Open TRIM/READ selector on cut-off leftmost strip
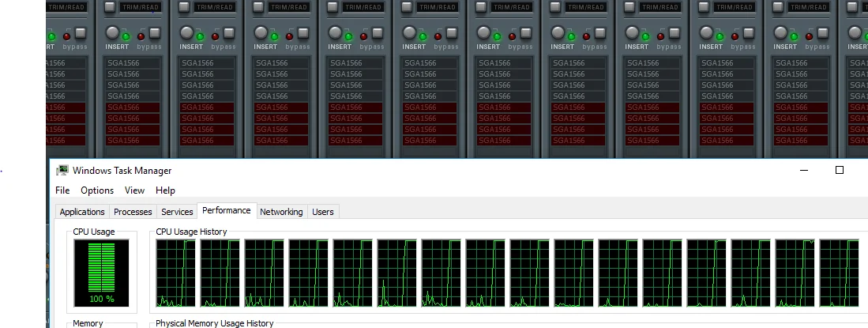868x328 pixels. 68,7
